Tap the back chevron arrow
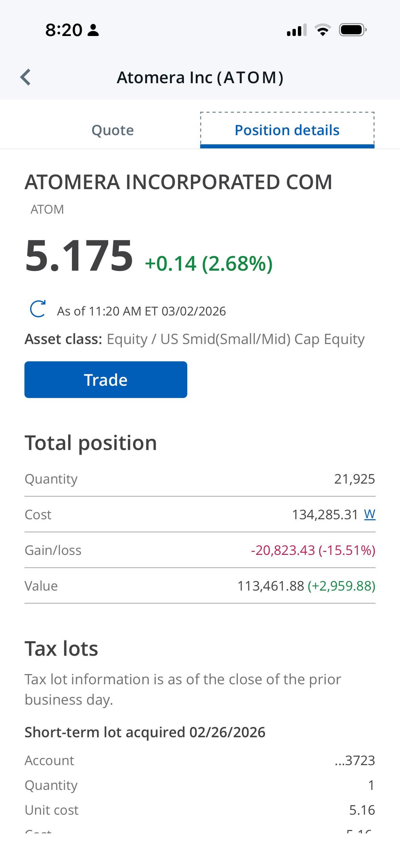This screenshot has height=868, width=400. pyautogui.click(x=26, y=77)
